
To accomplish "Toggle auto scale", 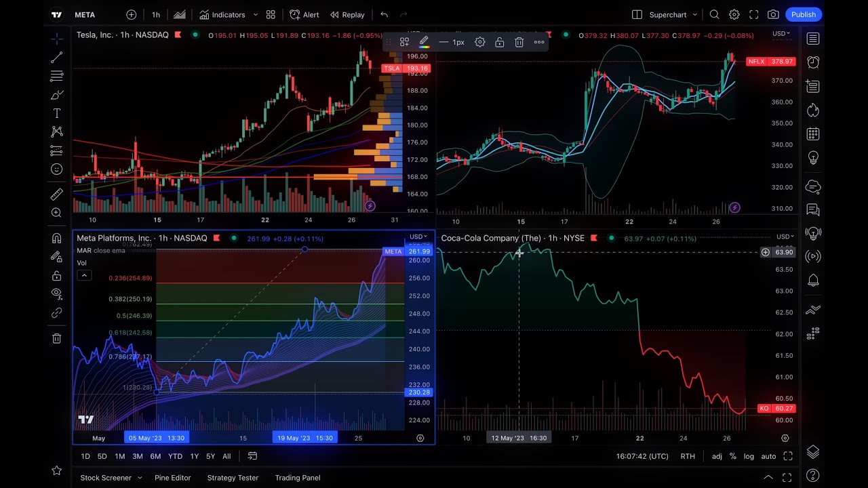I will point(768,456).
